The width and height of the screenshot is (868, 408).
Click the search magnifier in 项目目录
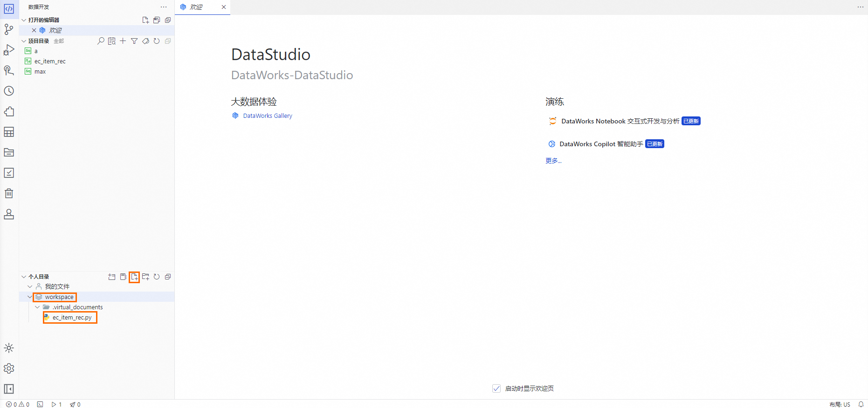pos(101,41)
